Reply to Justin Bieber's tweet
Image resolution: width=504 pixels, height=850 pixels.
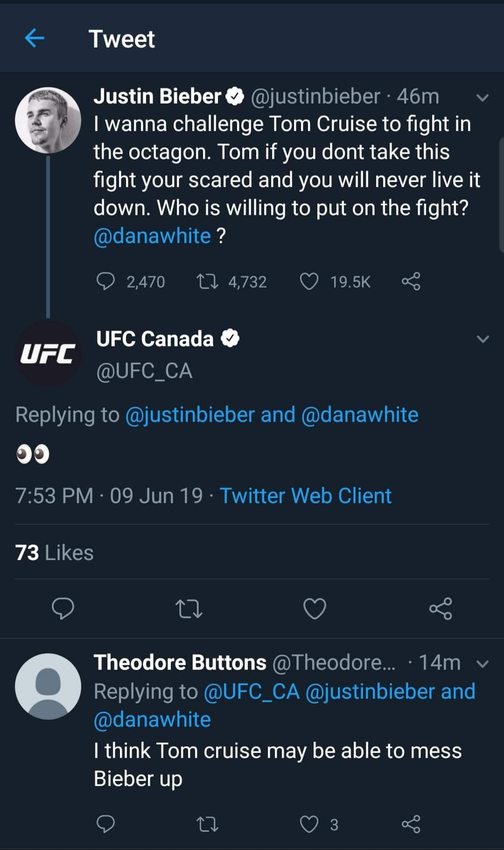point(105,281)
